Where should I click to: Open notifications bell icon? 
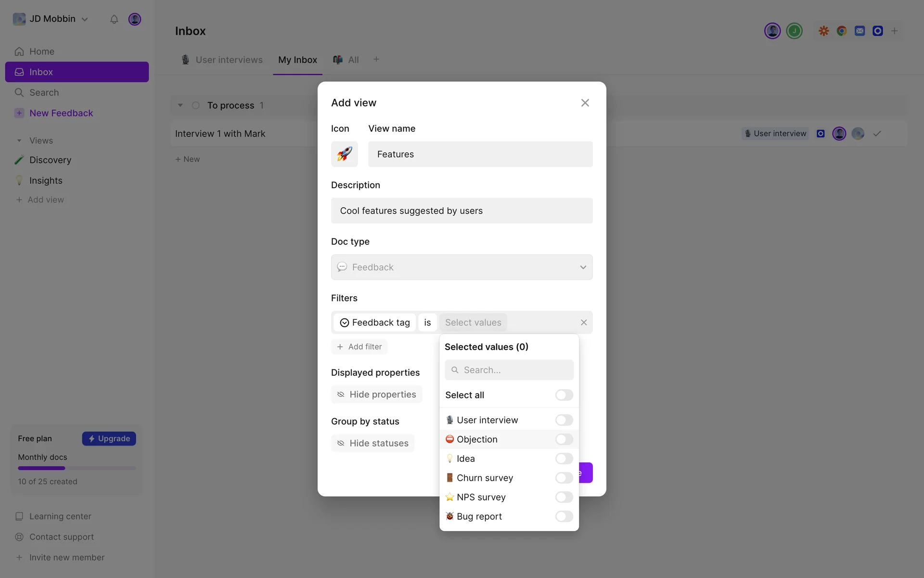click(x=114, y=19)
